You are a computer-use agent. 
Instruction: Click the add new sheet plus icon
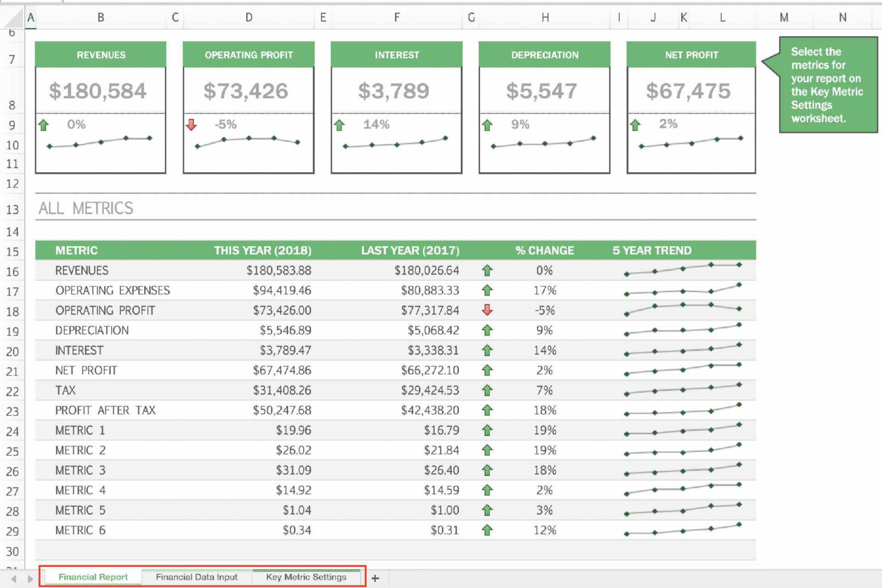pyautogui.click(x=375, y=578)
